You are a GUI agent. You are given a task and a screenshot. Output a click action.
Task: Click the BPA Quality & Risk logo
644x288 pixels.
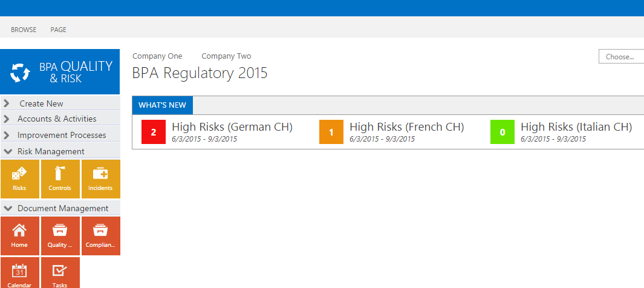click(x=60, y=72)
